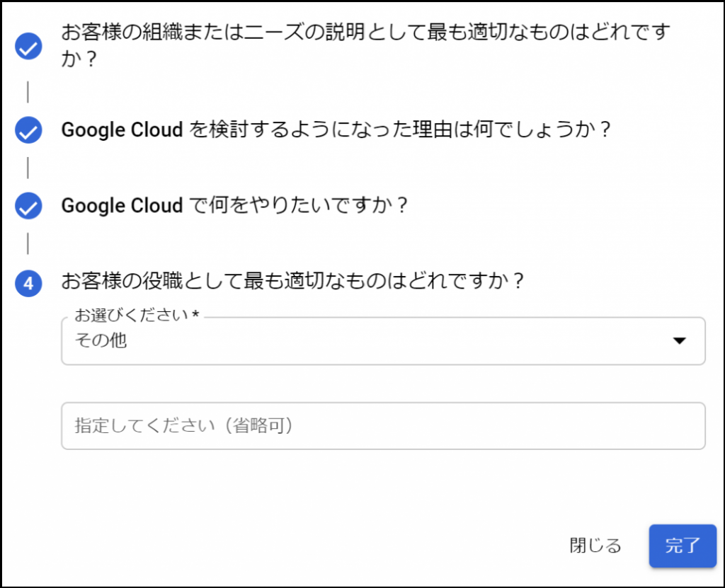Reopen the お客様の組織またはニーズ step heading

365,45
